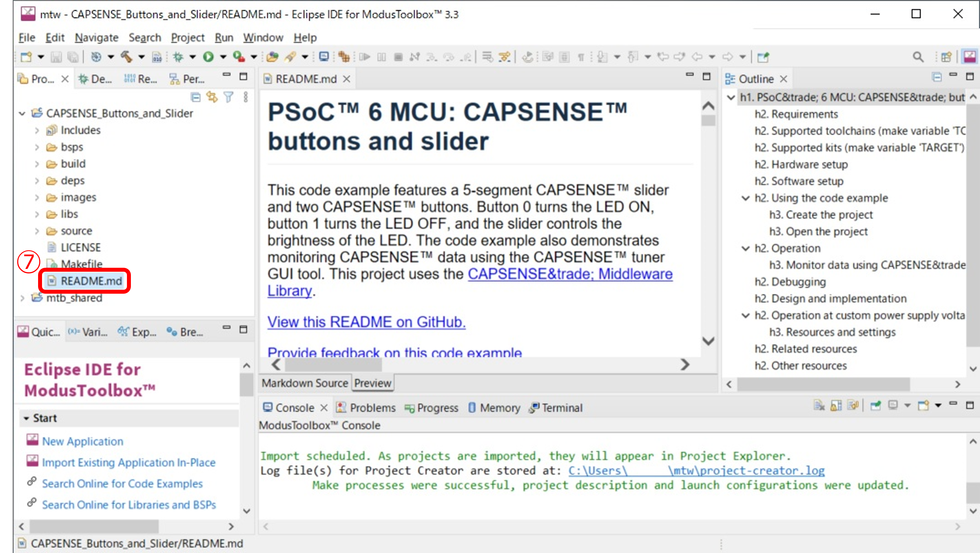Click Import Existing Application In-Place

coord(129,463)
